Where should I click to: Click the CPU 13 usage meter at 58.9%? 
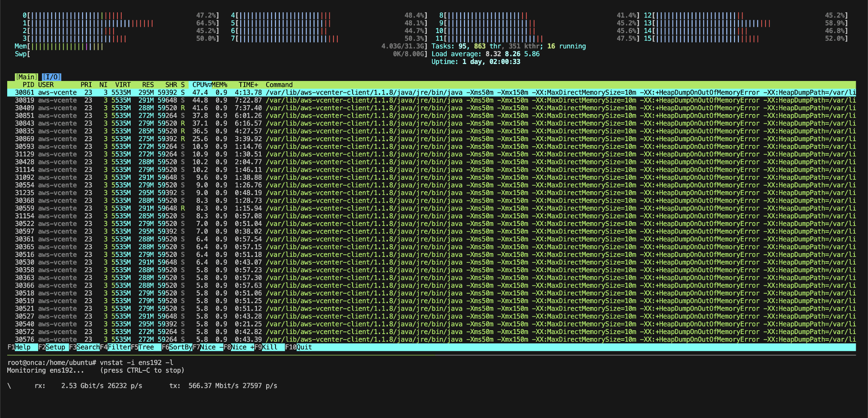[746, 23]
